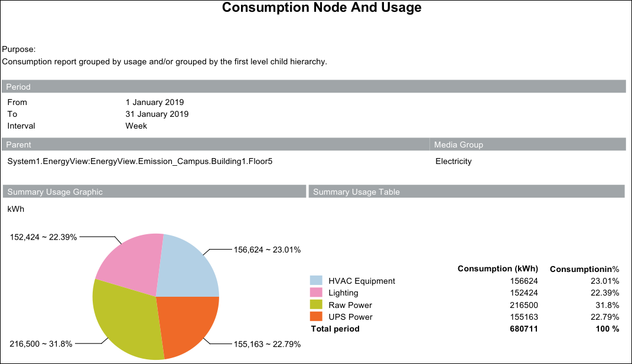Click the Consumption (kWh) column header
632x364 pixels.
pyautogui.click(x=497, y=268)
